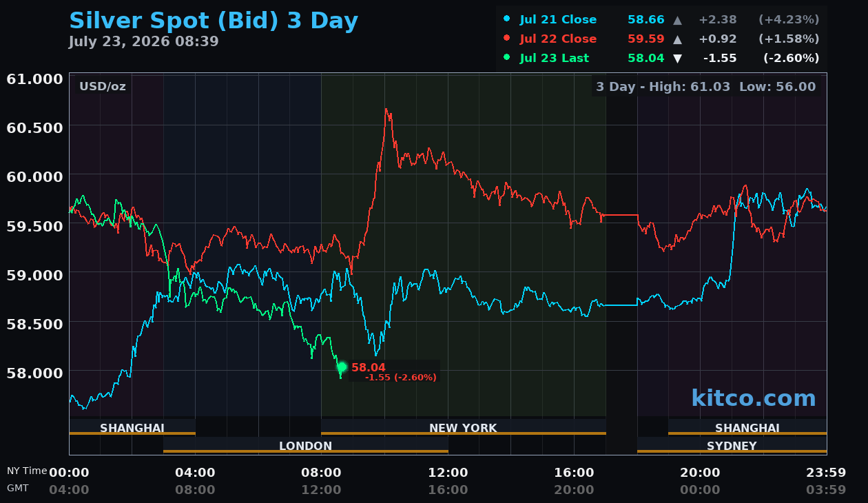
Task: Select the LONDON session bar
Action: point(305,446)
